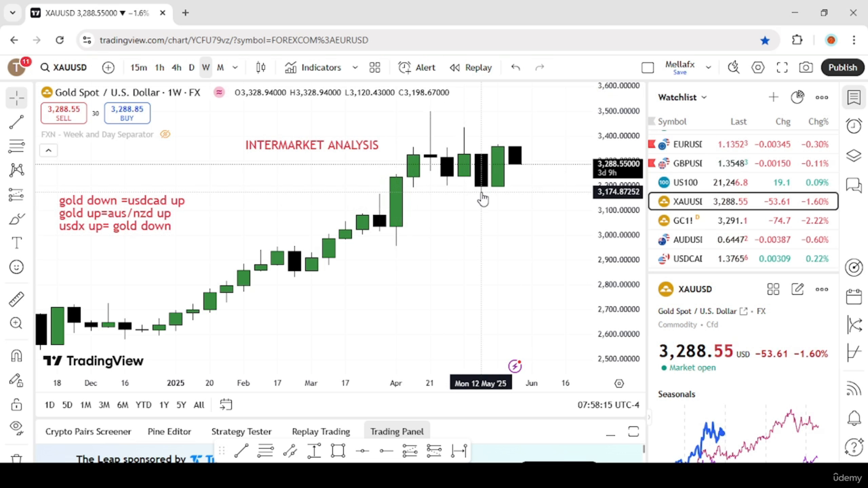
Task: Expand the timeframe interval dropdown arrow
Action: [x=235, y=67]
